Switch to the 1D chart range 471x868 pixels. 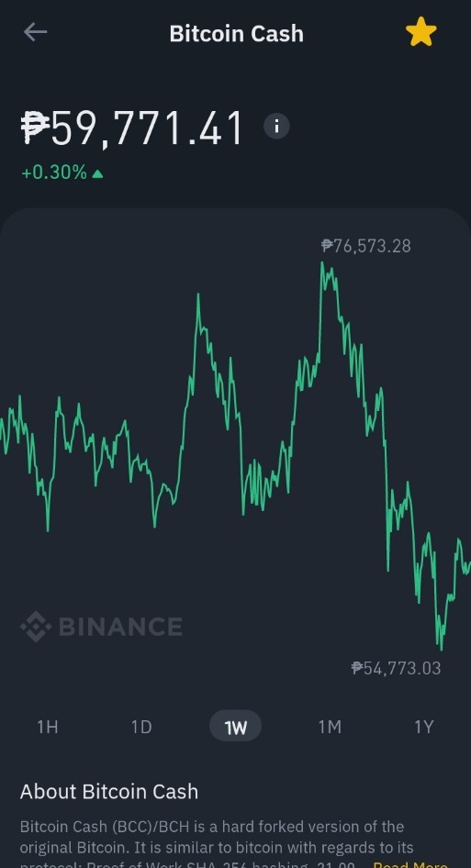[x=141, y=727]
